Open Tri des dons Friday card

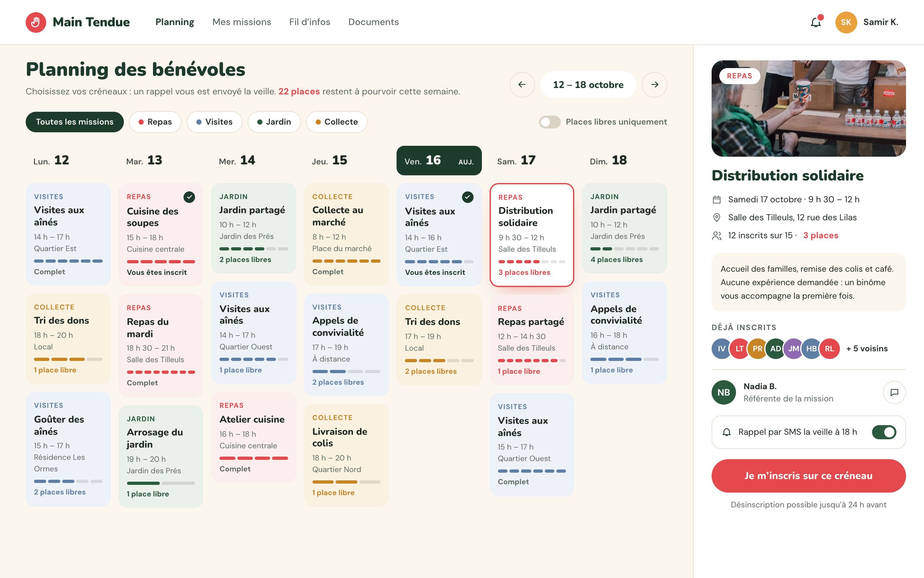pyautogui.click(x=439, y=339)
